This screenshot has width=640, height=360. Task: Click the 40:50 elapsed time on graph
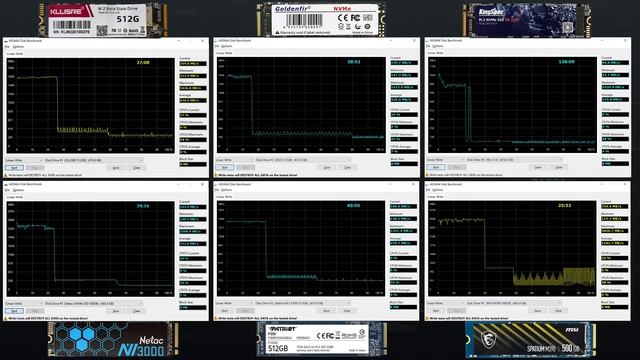pyautogui.click(x=353, y=206)
